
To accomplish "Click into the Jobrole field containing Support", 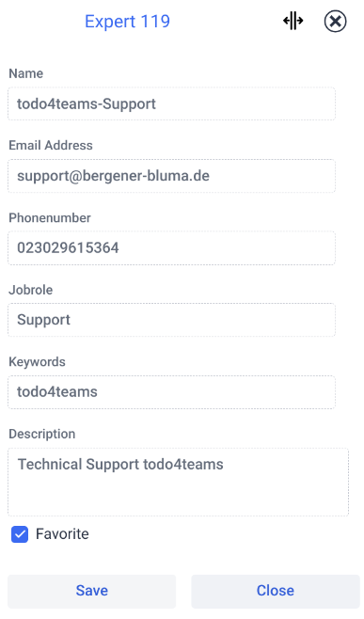I will 172,320.
